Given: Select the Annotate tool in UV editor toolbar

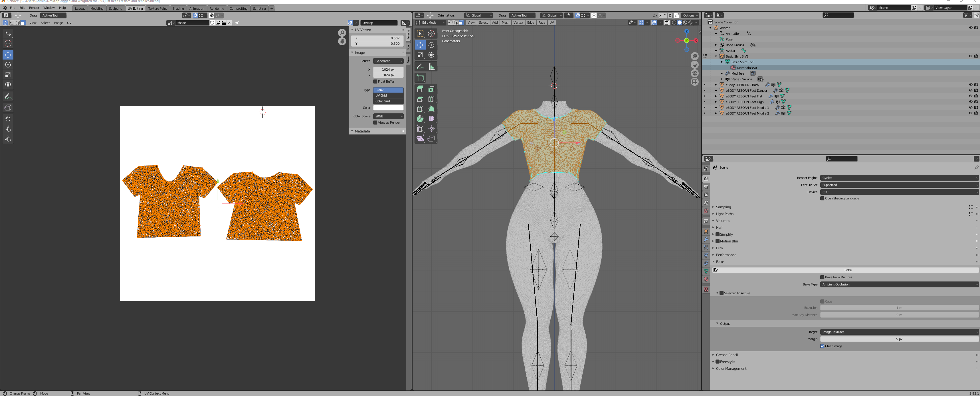Looking at the screenshot, I should (x=8, y=97).
